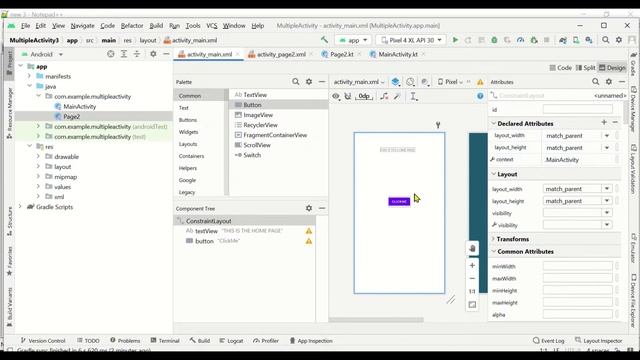Screen dimensions: 640x360
Task: Click the Debug app bug icon
Action: 494,40
